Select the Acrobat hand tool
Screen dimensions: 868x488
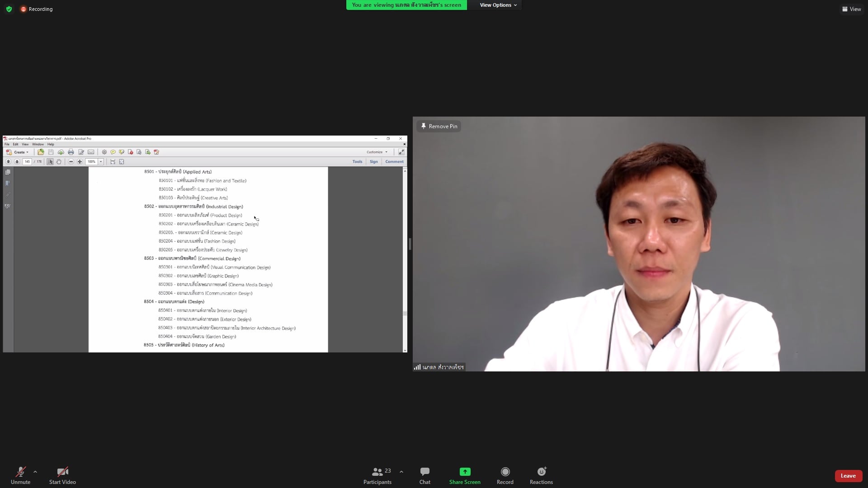coord(59,162)
